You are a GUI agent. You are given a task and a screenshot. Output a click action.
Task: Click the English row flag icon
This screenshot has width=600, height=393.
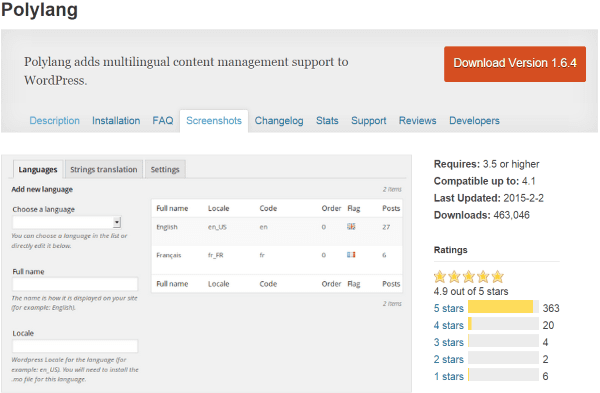[x=351, y=227]
